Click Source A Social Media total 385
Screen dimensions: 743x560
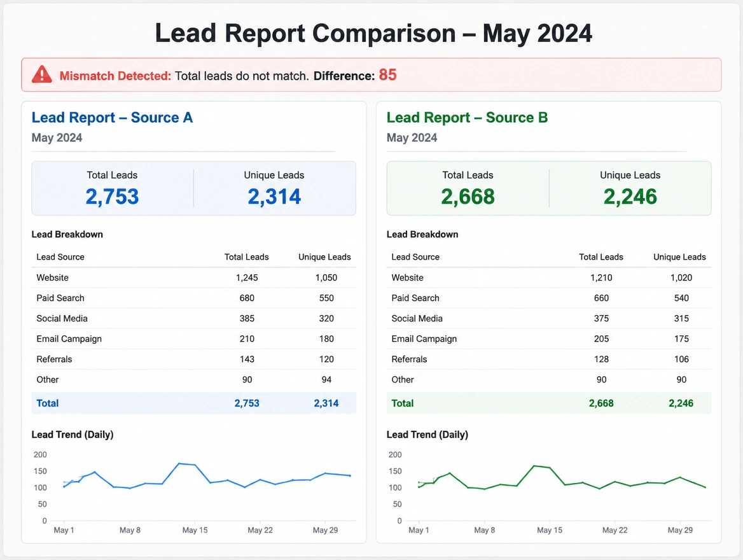tap(247, 318)
